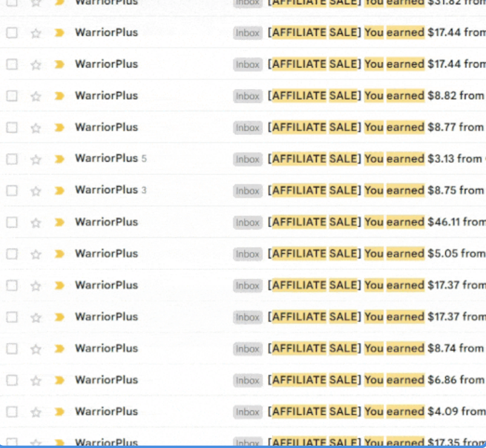Viewport: 486px width, 448px height.
Task: Click importance marker on the $6.86 email
Action: pos(59,380)
